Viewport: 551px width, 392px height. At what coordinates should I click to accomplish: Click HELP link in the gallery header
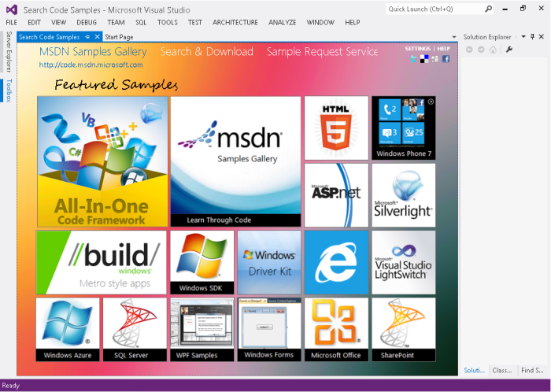click(443, 49)
